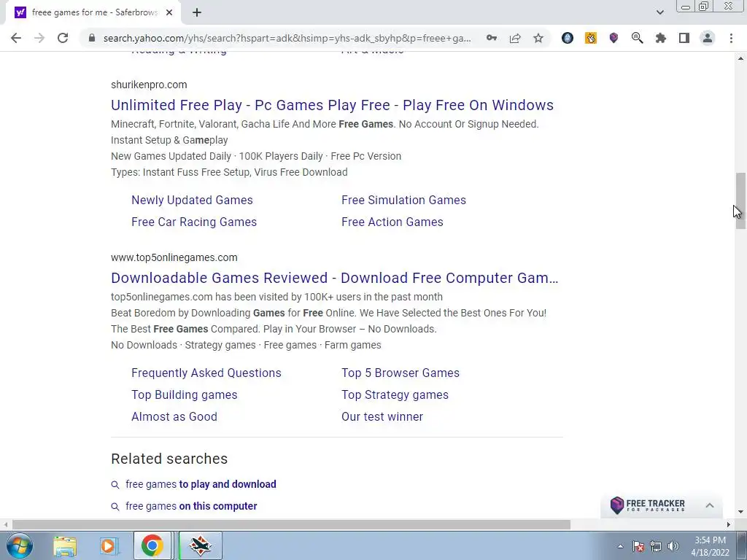The width and height of the screenshot is (747, 560).
Task: Click the site security lock icon
Action: coord(93,38)
